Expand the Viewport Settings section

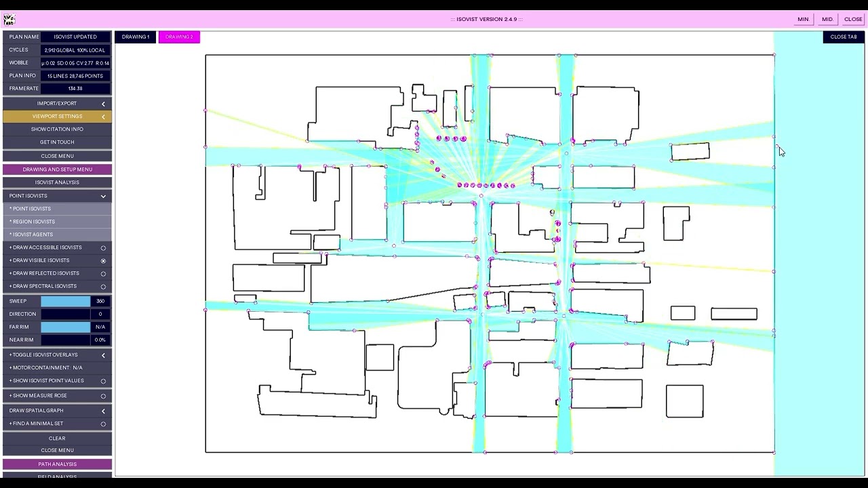(x=57, y=117)
